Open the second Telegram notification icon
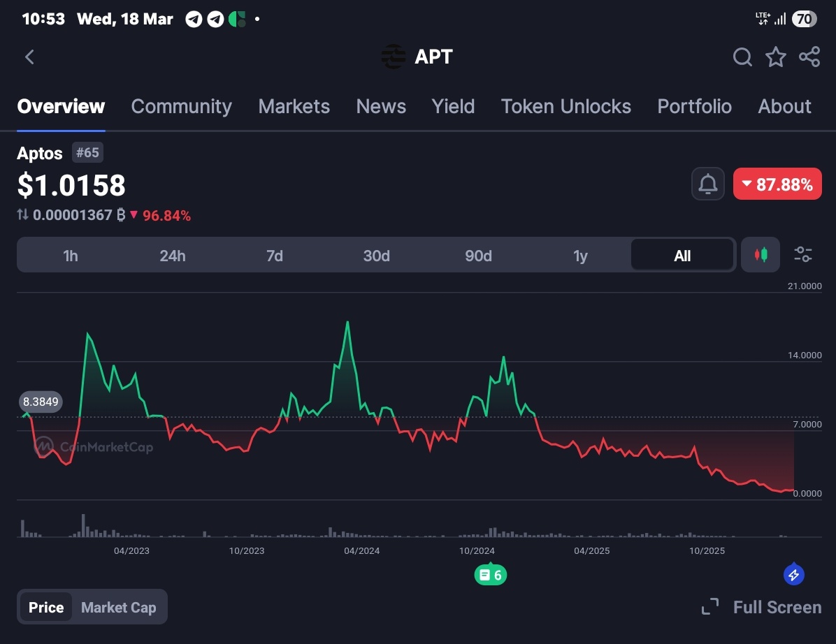Viewport: 836px width, 644px height. [x=215, y=19]
